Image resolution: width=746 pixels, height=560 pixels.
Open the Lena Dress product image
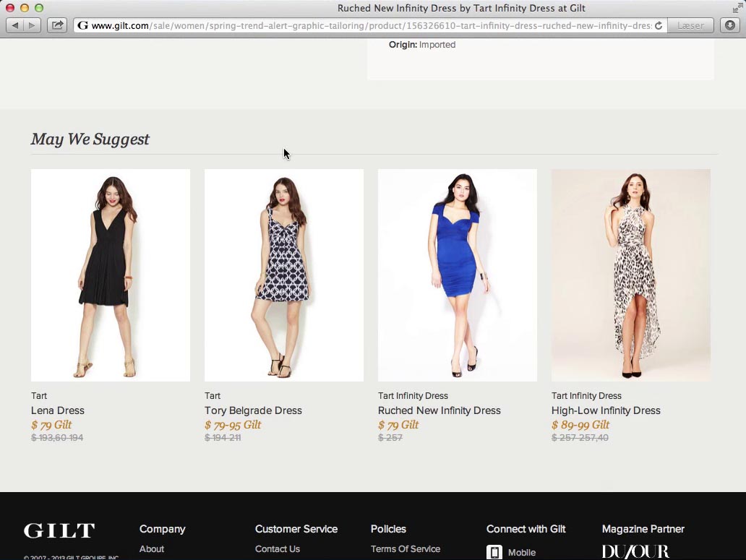111,275
